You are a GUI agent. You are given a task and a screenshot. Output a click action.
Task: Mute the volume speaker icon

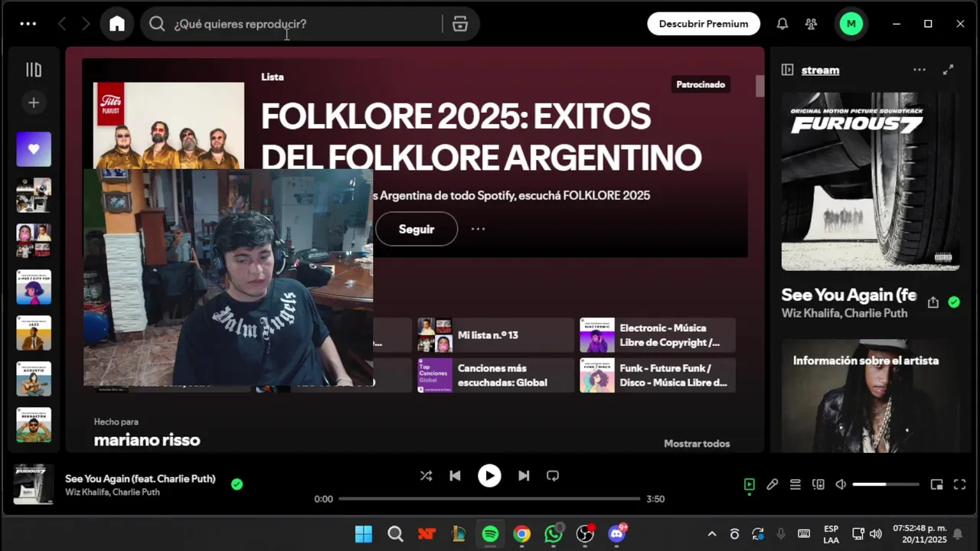(841, 484)
